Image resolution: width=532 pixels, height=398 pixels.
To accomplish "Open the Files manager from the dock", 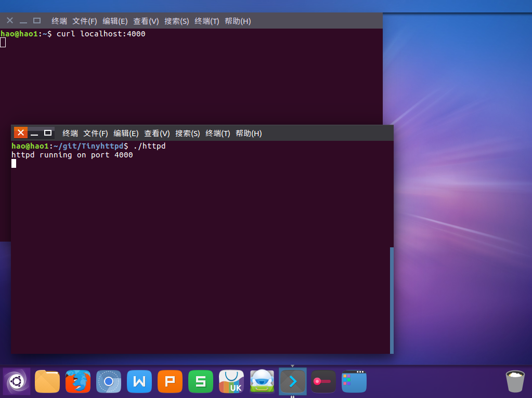I will (47, 381).
